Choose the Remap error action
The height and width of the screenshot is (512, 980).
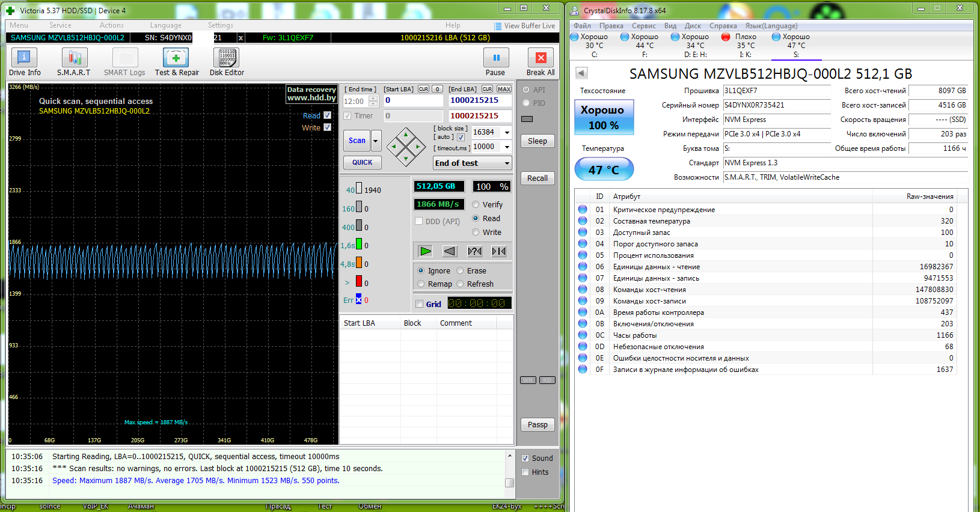click(x=421, y=284)
